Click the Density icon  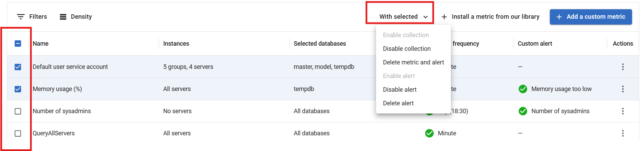[63, 17]
